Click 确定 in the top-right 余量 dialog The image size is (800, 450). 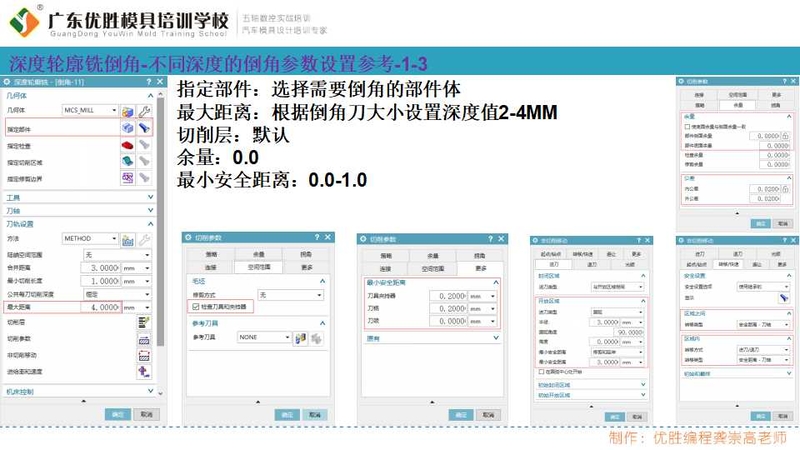tap(761, 223)
